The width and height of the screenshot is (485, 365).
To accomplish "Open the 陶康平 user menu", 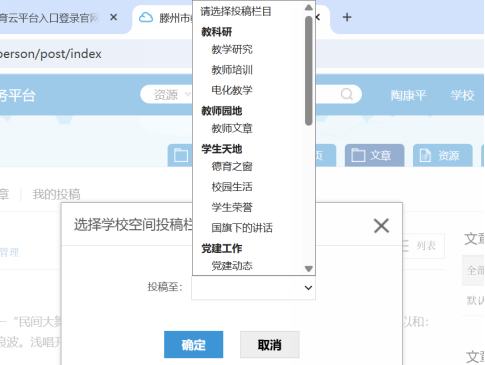I will point(408,95).
